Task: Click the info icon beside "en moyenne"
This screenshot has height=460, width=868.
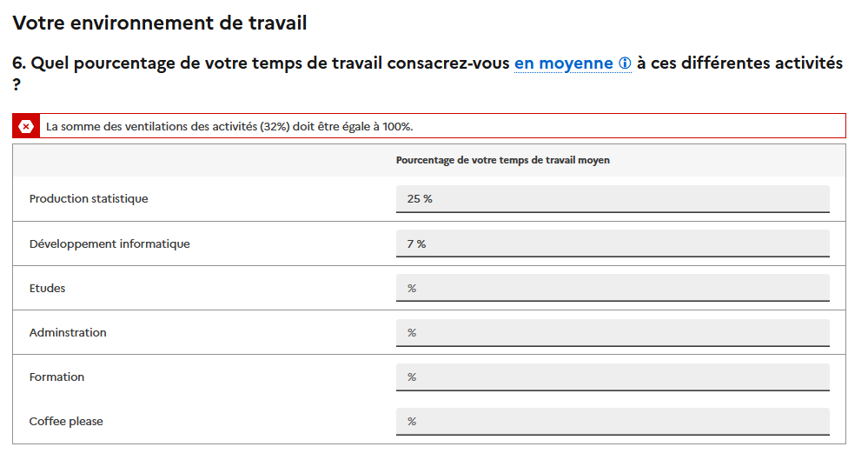Action: pos(625,64)
